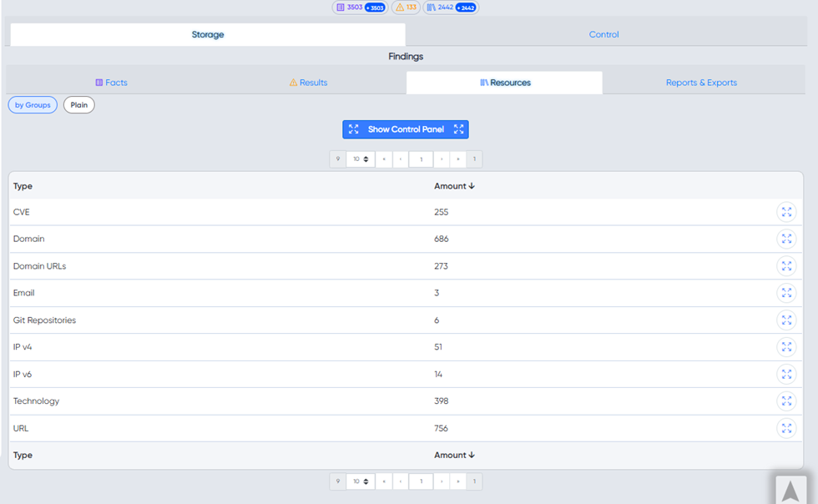This screenshot has width=818, height=504.
Task: Click the Email type cell
Action: coord(24,293)
